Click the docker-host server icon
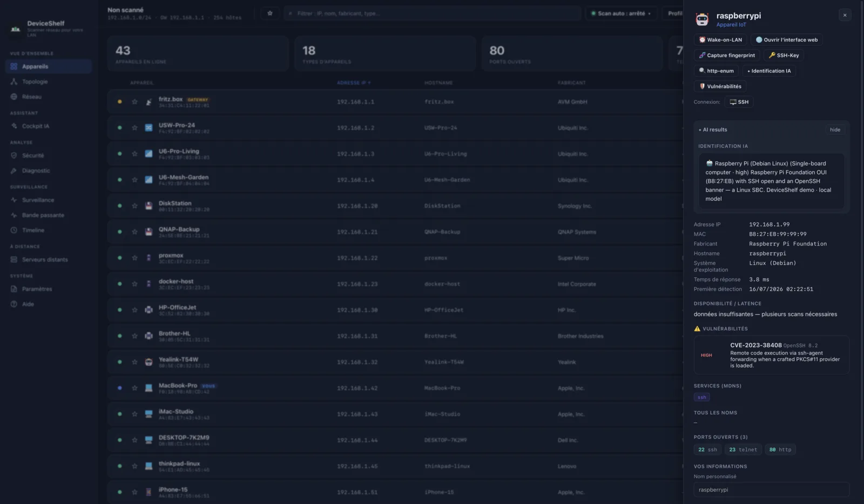The height and width of the screenshot is (504, 864). point(148,284)
